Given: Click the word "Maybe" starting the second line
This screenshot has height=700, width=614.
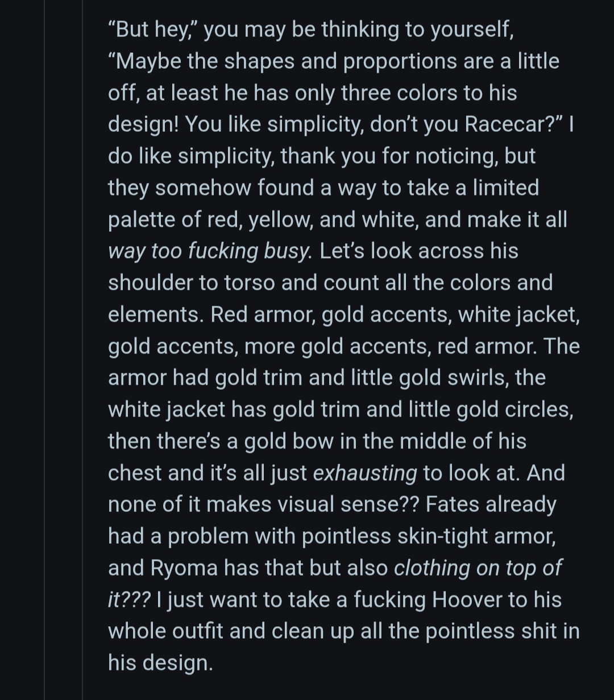Looking at the screenshot, I should [x=148, y=61].
